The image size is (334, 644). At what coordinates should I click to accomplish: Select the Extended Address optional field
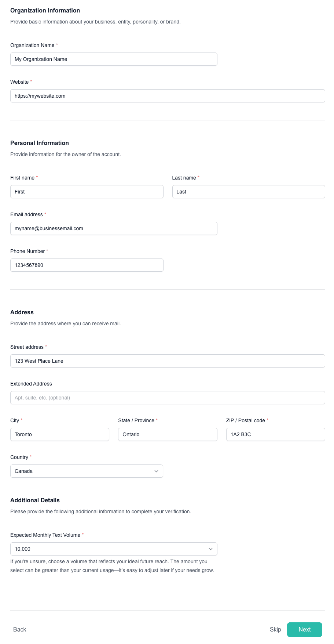point(168,398)
